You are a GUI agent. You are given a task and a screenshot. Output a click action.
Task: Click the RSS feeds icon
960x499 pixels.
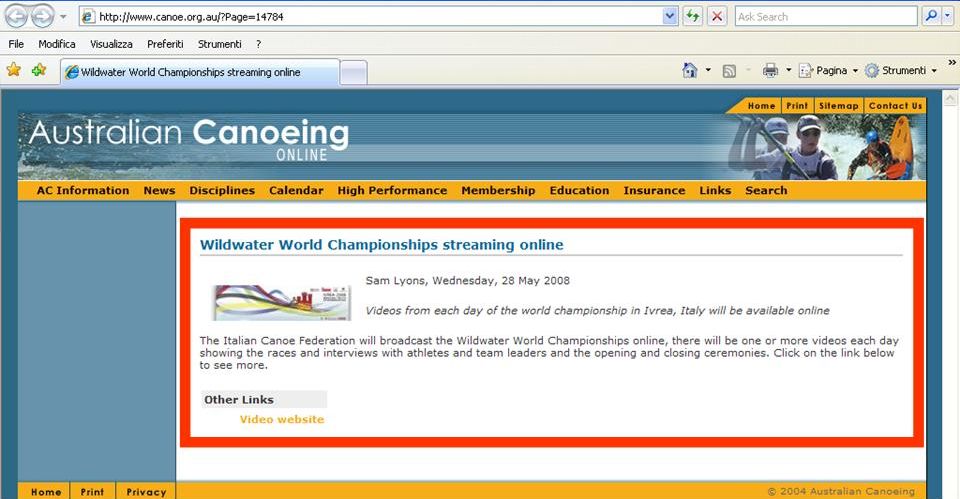coord(729,71)
